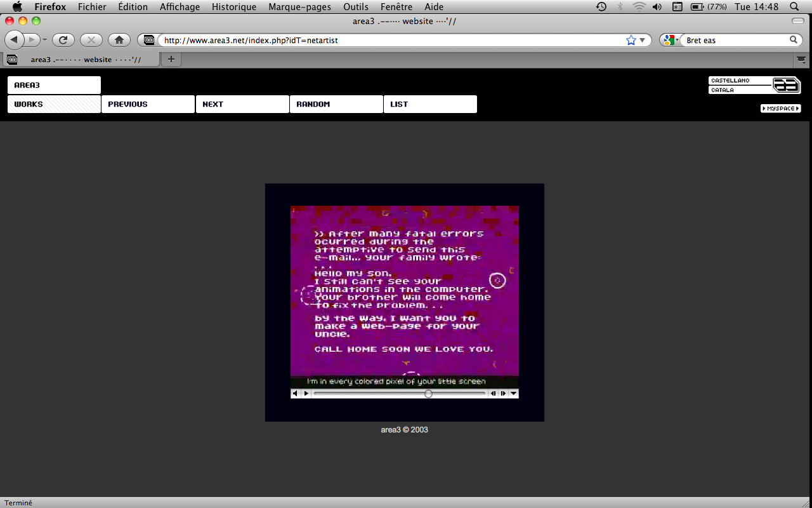Viewport: 812px width, 508px height.
Task: Go to the NEXT work
Action: point(242,104)
